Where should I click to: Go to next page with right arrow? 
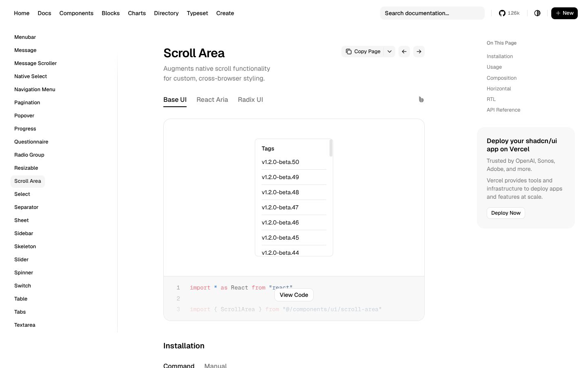coord(419,52)
